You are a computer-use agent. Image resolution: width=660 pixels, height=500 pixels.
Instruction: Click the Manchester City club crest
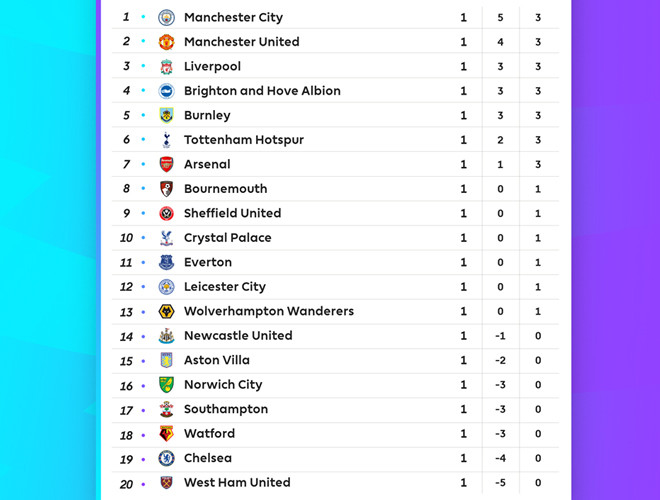click(x=166, y=17)
